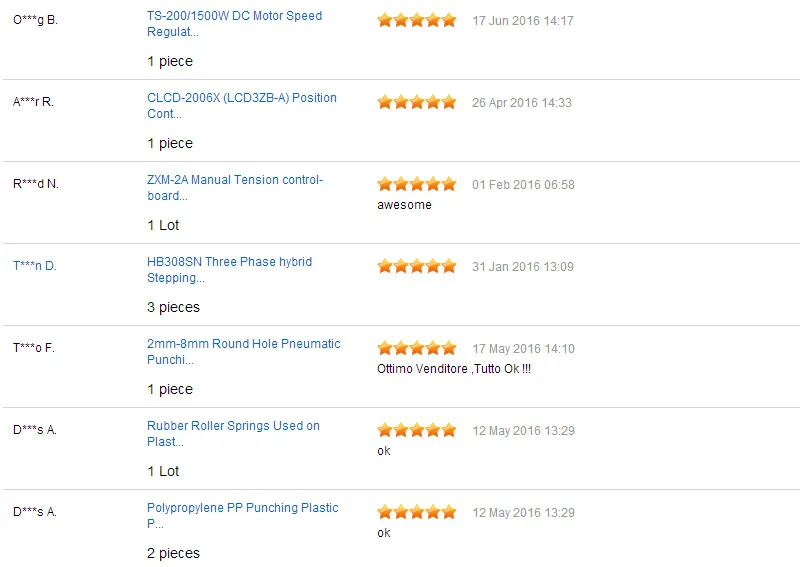Go to Polypropylene PP Punching Plastic product
This screenshot has width=800, height=567.
242,515
